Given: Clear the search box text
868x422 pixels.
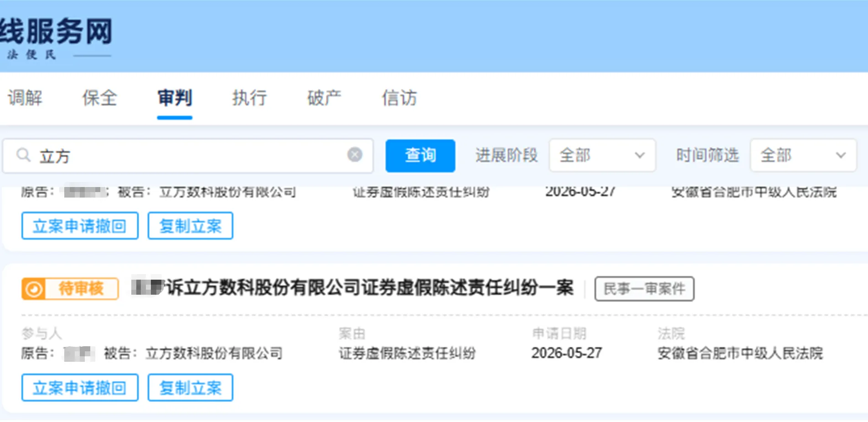Looking at the screenshot, I should (x=355, y=155).
